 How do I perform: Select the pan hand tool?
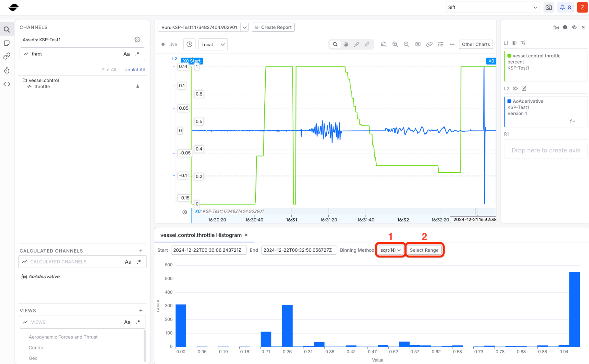point(346,44)
